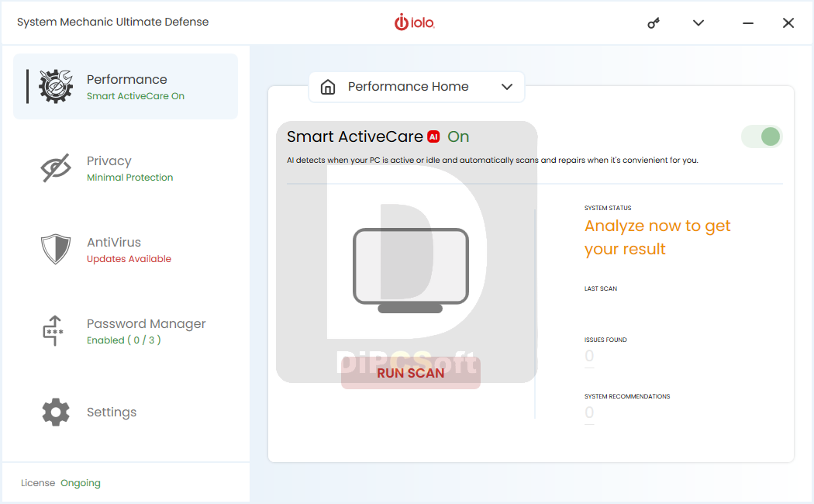Open the title bar chevron menu

click(x=698, y=22)
